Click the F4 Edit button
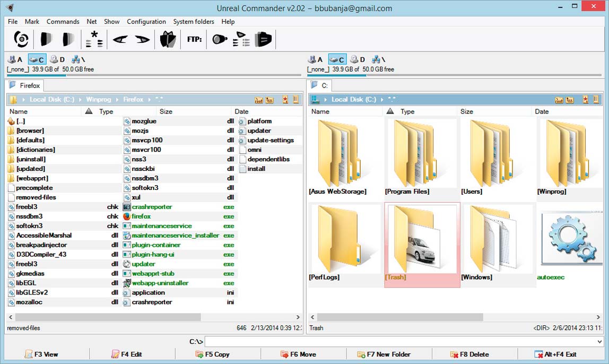This screenshot has width=609, height=364. click(127, 354)
